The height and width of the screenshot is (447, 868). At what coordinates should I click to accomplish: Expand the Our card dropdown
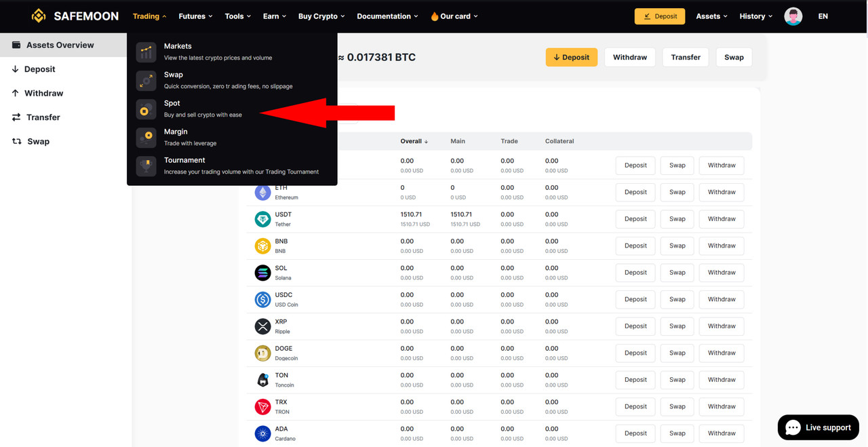tap(454, 16)
